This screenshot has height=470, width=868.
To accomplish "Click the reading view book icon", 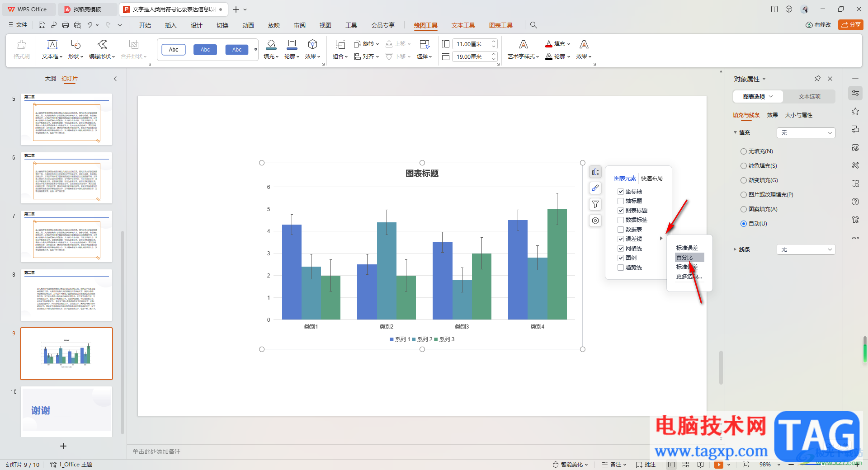I will click(x=700, y=465).
